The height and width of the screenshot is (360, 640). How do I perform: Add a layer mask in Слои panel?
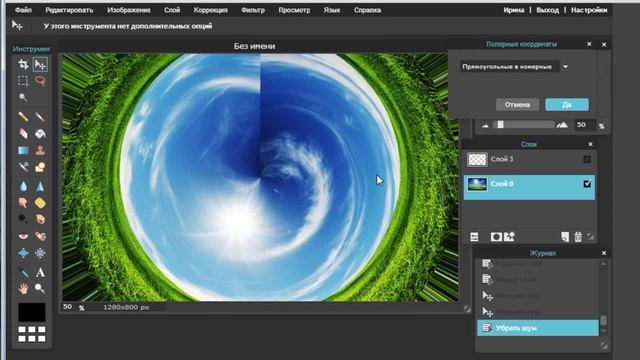[x=496, y=237]
